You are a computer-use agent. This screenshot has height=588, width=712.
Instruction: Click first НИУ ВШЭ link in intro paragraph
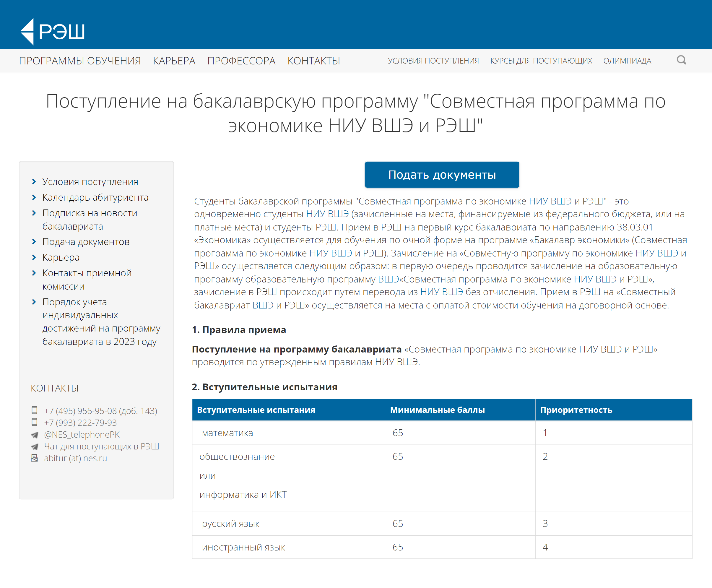(x=550, y=201)
